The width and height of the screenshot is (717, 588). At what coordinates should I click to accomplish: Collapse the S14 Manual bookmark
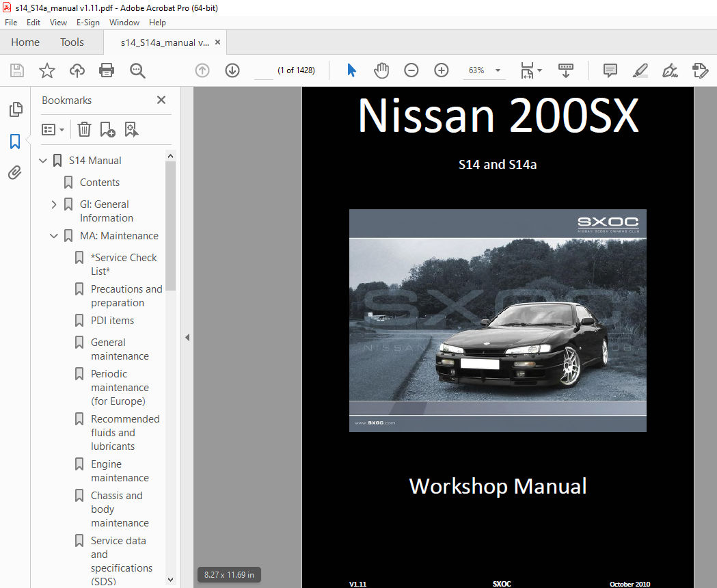43,161
